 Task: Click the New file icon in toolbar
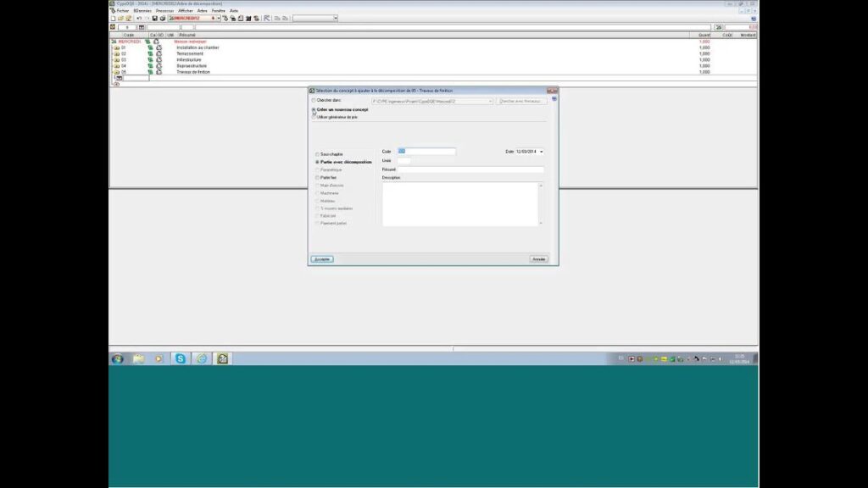[114, 18]
